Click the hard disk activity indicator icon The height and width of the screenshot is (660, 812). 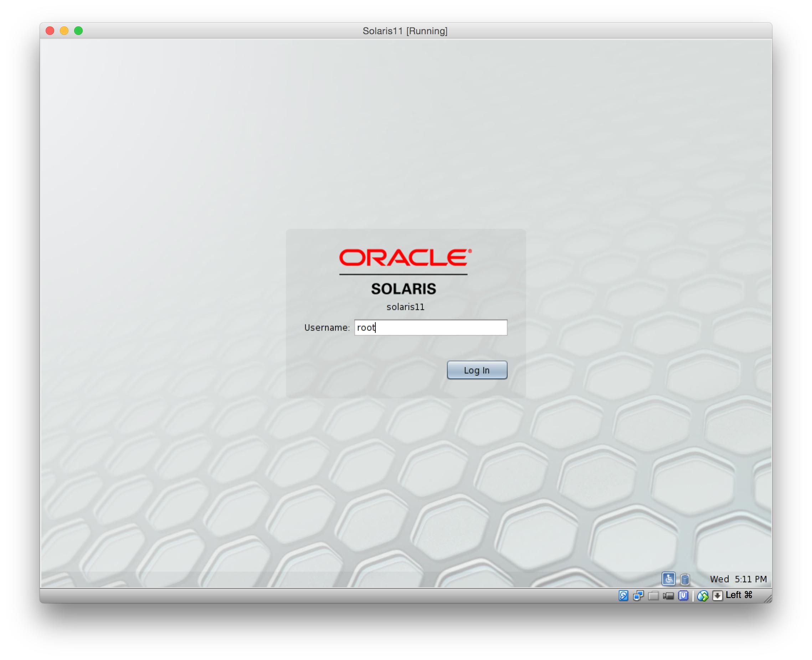pos(623,595)
